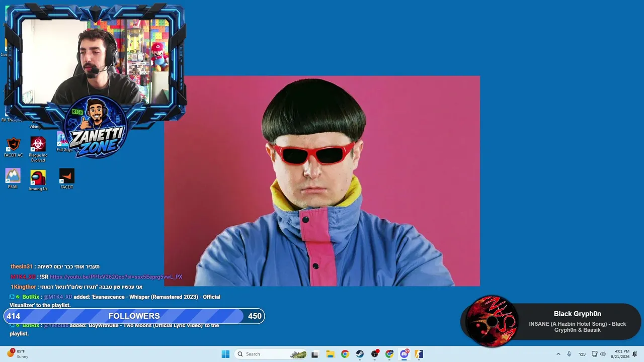Open the YouTube link in M1K4_XD's chat message

116,277
